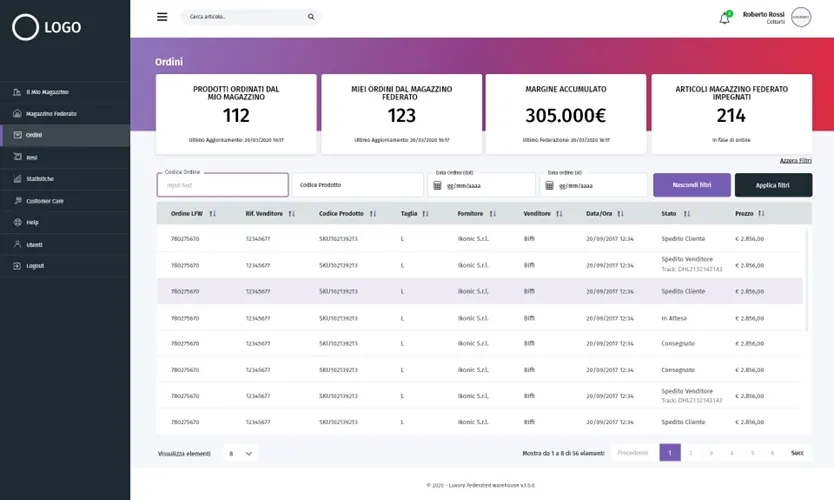Screen dimensions: 834x500
Task: Select page 1 in pagination
Action: (670, 453)
